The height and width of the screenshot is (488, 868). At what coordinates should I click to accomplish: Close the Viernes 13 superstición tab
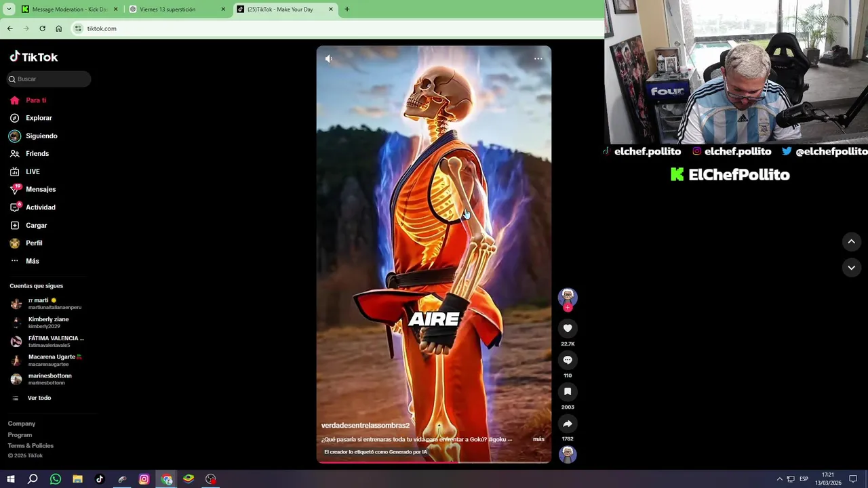point(223,9)
